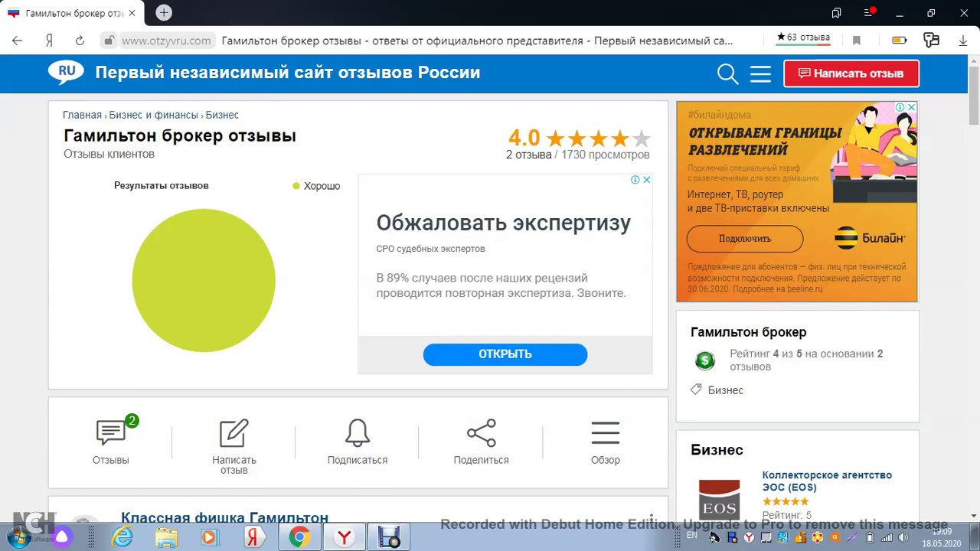
Task: Open review titled 'Классная фишка Гамильтон'
Action: pyautogui.click(x=224, y=518)
